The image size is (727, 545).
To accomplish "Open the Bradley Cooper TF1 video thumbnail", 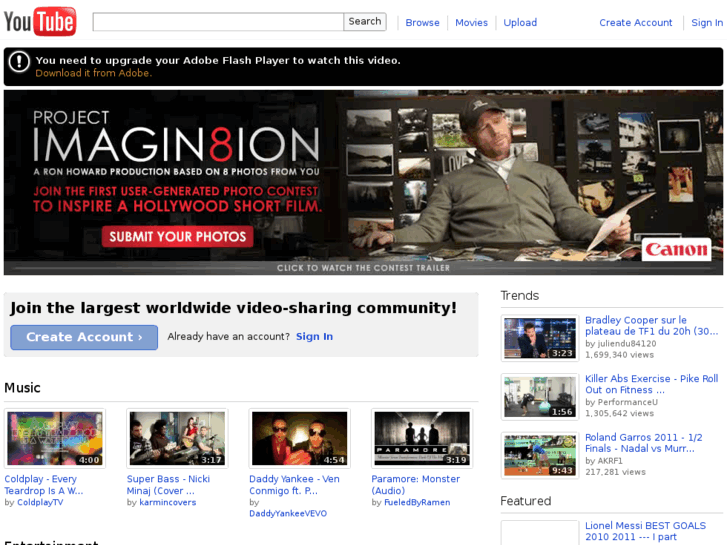I will tap(540, 338).
